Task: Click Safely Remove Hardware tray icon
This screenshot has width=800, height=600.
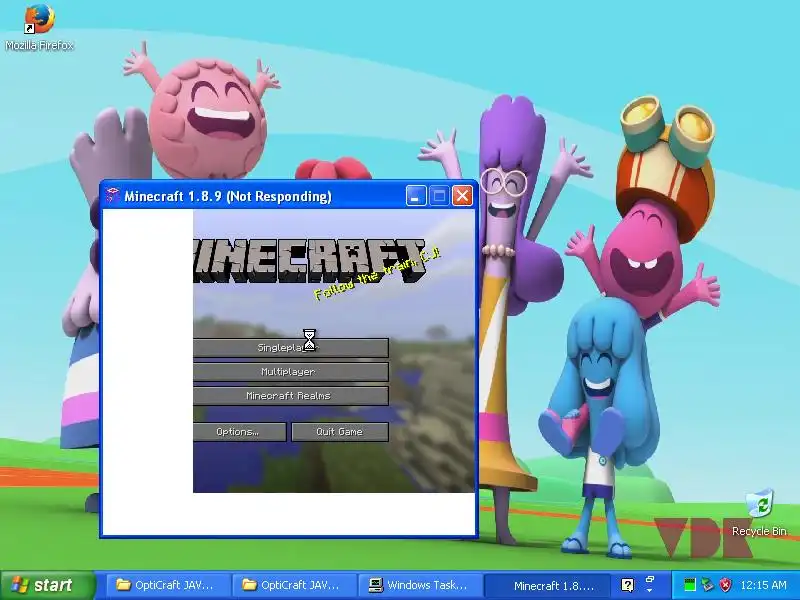Action: (708, 585)
